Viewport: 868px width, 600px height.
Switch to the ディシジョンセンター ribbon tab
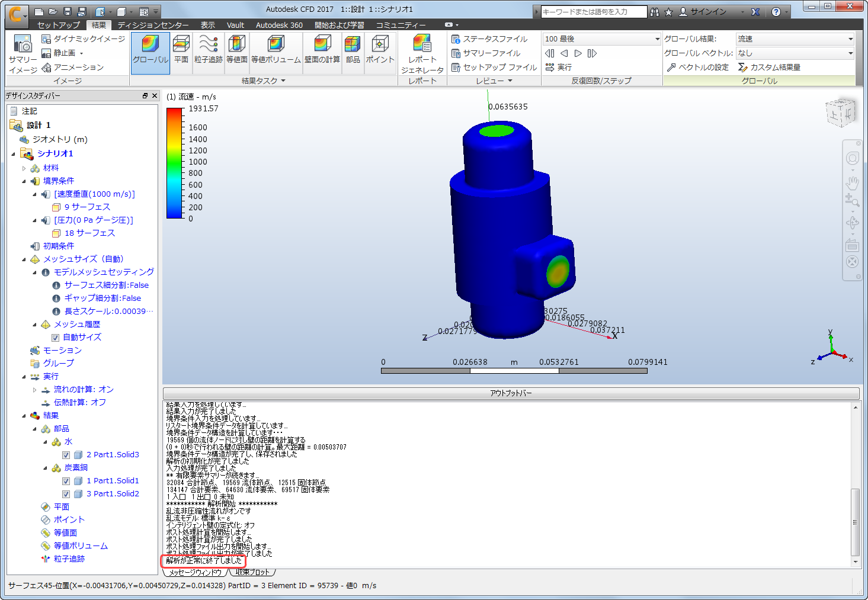pos(153,25)
